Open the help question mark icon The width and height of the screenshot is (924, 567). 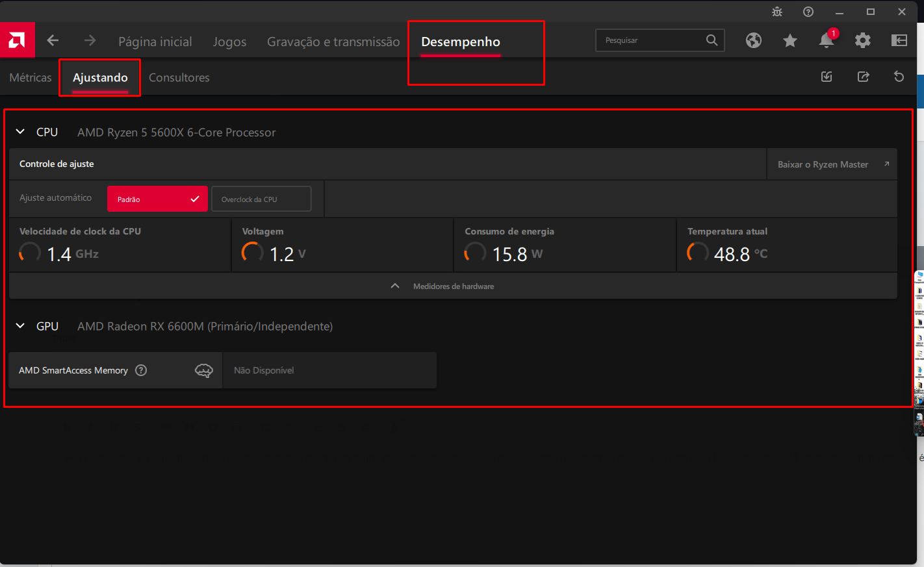(808, 12)
